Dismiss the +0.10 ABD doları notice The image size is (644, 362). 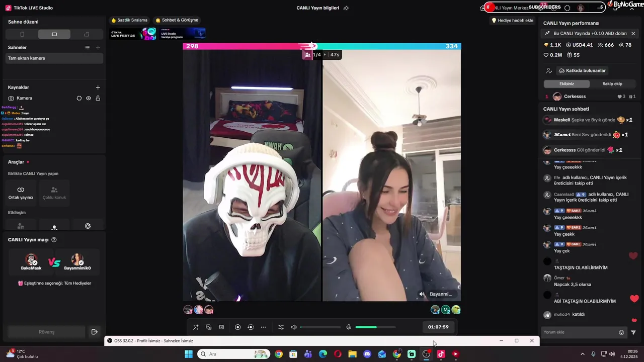pyautogui.click(x=633, y=34)
